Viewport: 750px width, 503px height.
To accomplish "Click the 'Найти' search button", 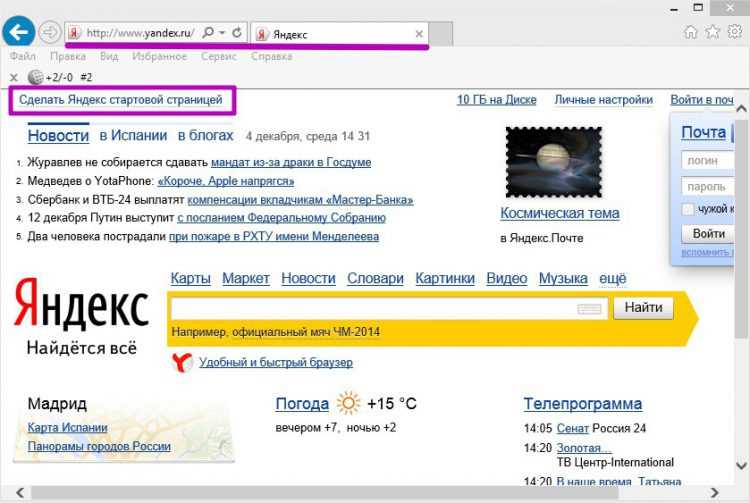I will pos(642,308).
